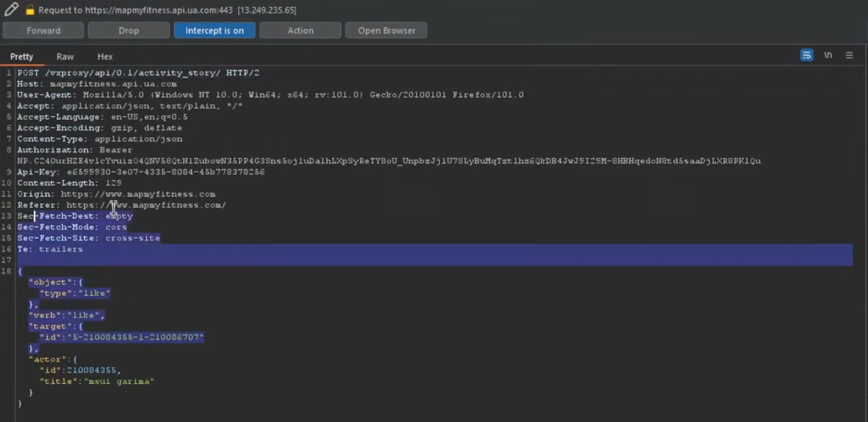
Task: Forward the intercepted request
Action: (x=44, y=30)
